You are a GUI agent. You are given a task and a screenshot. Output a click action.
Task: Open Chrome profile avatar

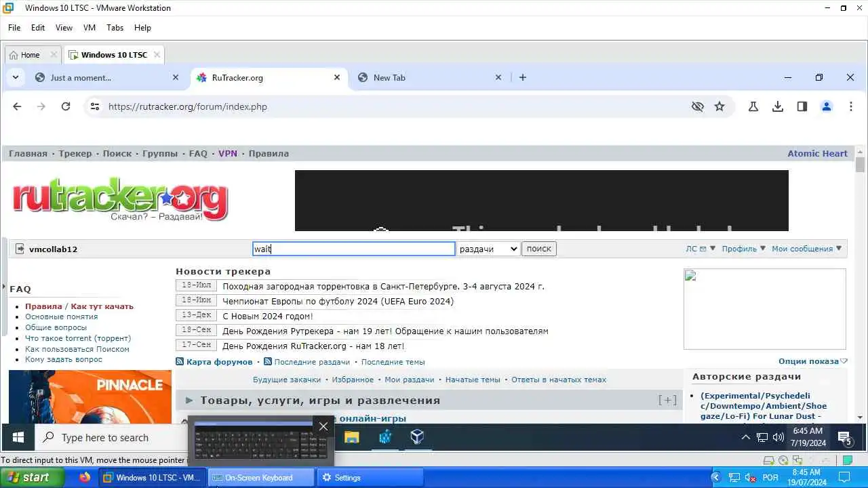click(x=827, y=106)
